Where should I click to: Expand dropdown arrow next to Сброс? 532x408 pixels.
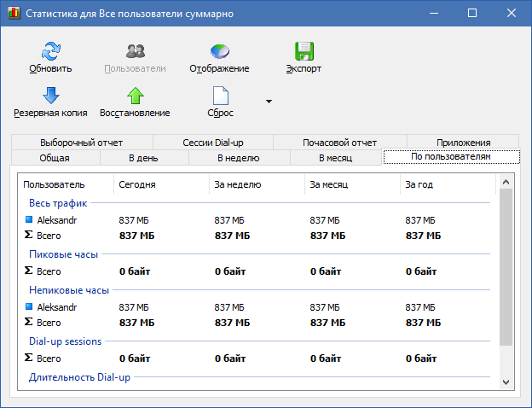pos(269,102)
